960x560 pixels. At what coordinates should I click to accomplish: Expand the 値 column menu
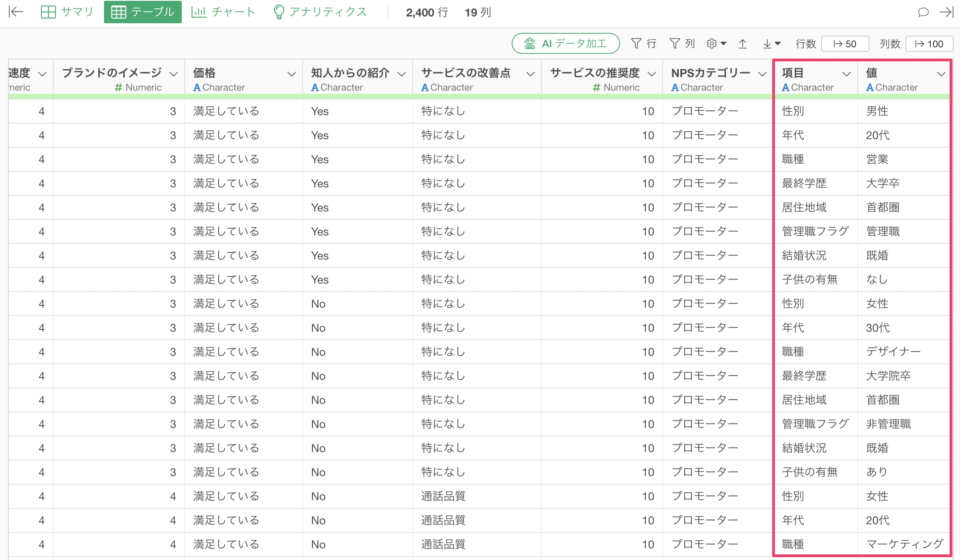[942, 74]
